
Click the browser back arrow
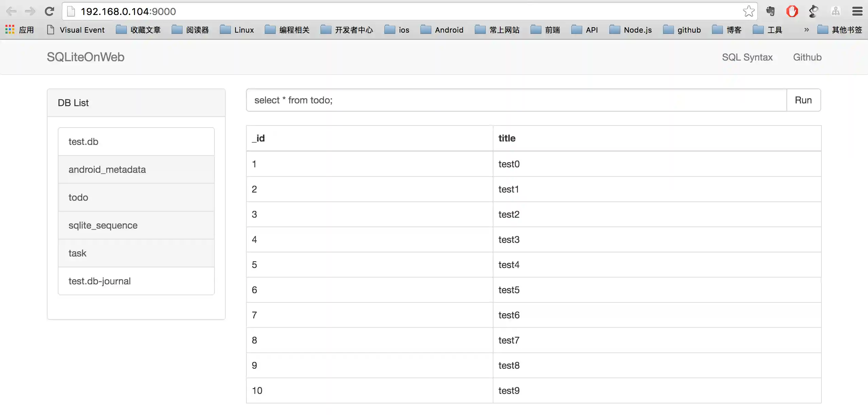tap(12, 12)
